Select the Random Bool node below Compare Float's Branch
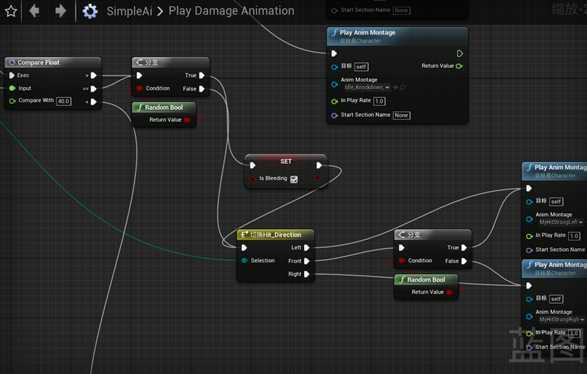Image resolution: width=587 pixels, height=374 pixels. [x=164, y=108]
